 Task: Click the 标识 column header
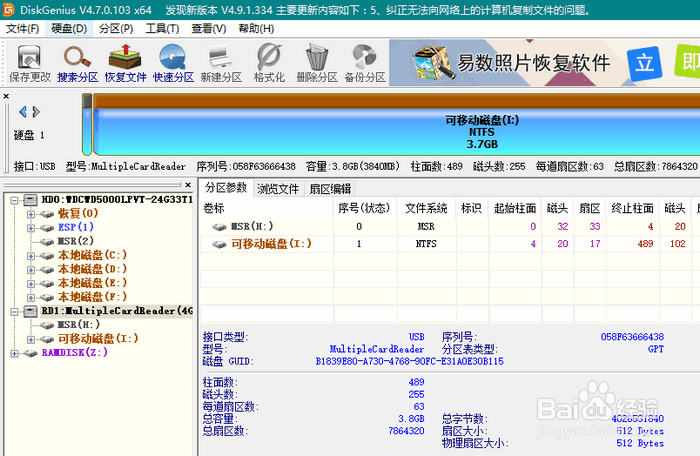[x=471, y=208]
